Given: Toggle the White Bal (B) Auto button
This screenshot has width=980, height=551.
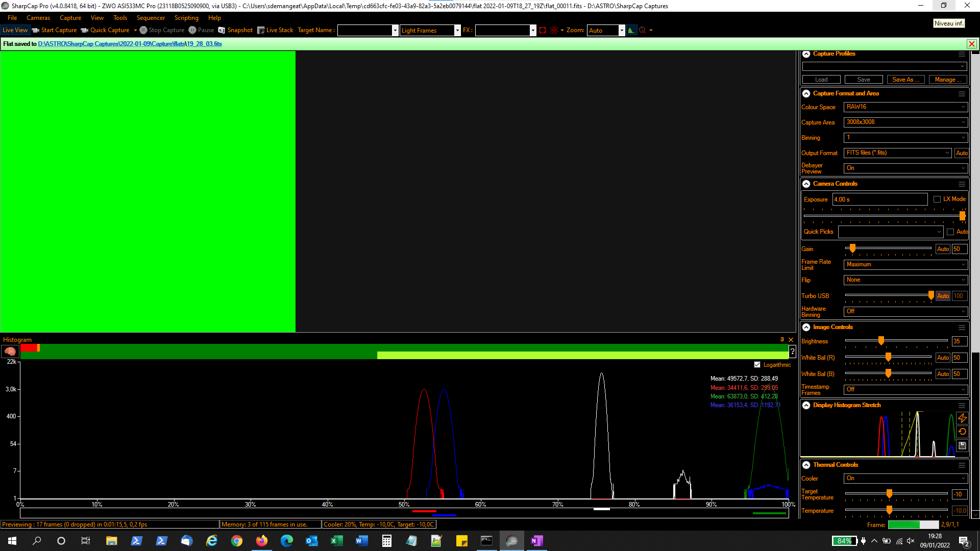Looking at the screenshot, I should point(943,374).
